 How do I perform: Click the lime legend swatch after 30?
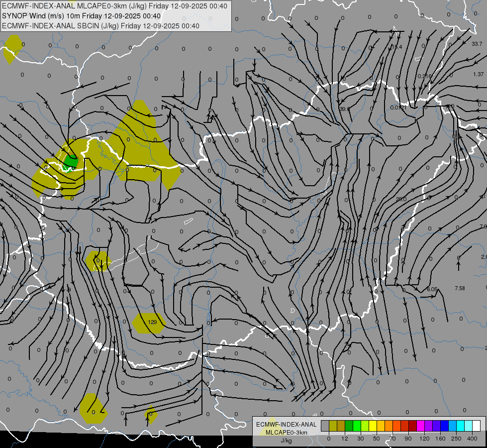click(365, 426)
